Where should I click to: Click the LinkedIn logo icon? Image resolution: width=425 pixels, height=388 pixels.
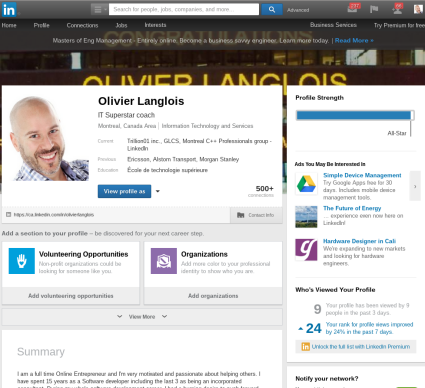pyautogui.click(x=9, y=10)
